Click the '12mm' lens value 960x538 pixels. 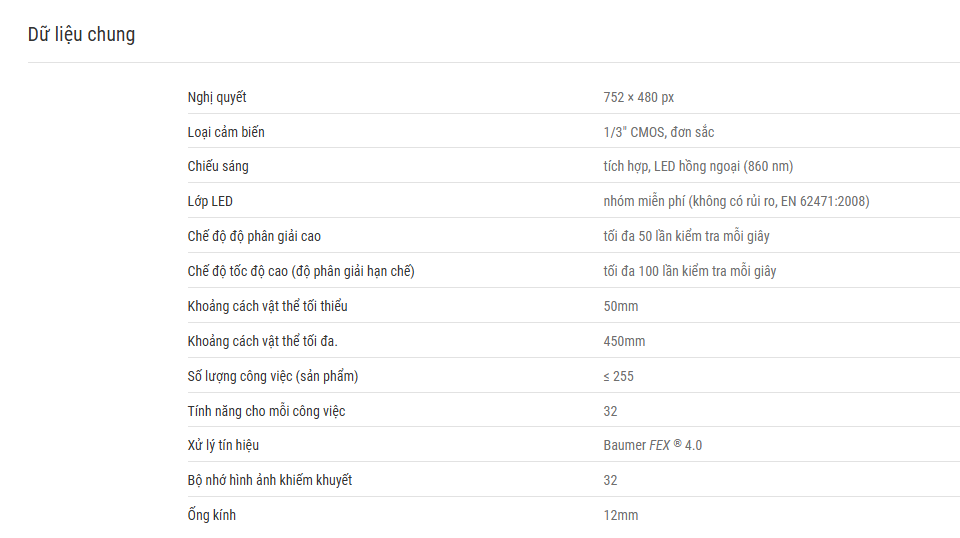[621, 515]
